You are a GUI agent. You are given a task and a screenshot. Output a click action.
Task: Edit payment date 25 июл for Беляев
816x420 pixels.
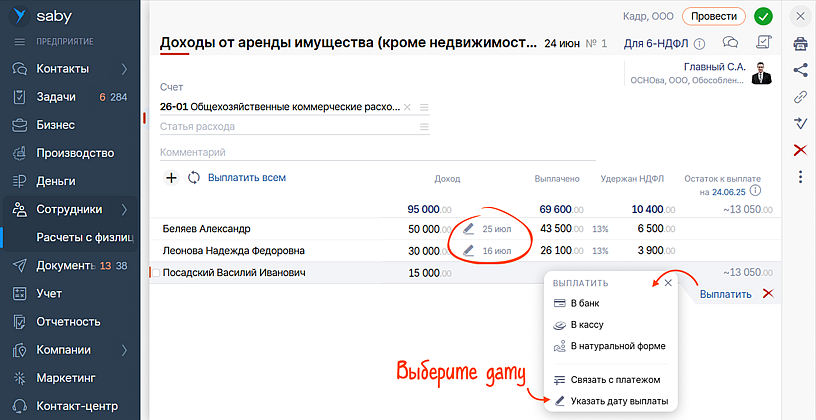pyautogui.click(x=469, y=229)
